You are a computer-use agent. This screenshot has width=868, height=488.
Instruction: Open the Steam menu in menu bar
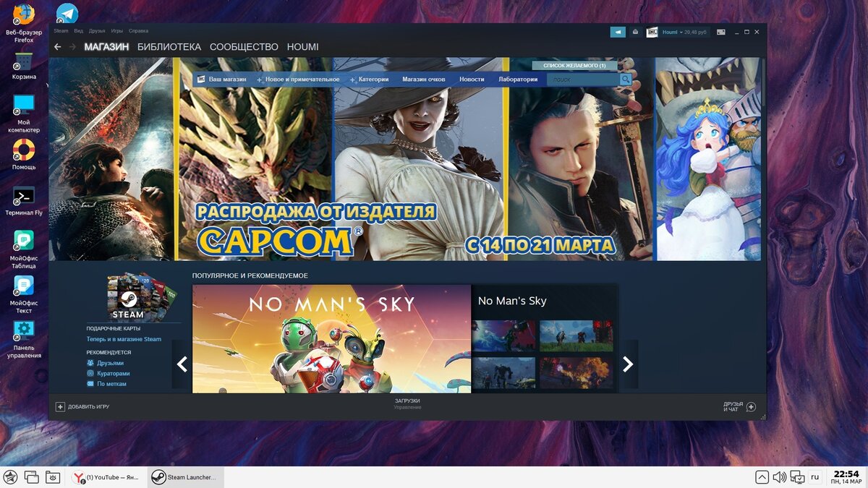(x=61, y=31)
